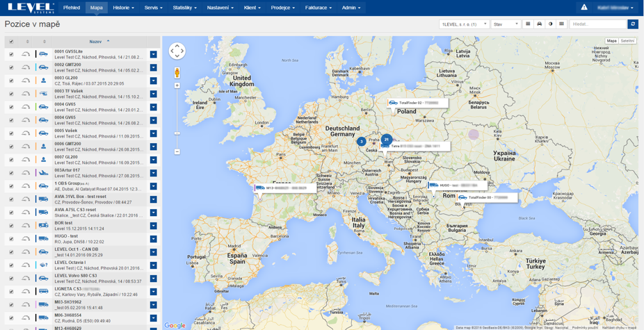The height and width of the screenshot is (330, 644).
Task: Refresh the vehicle list with the blue reload button
Action: [x=633, y=24]
